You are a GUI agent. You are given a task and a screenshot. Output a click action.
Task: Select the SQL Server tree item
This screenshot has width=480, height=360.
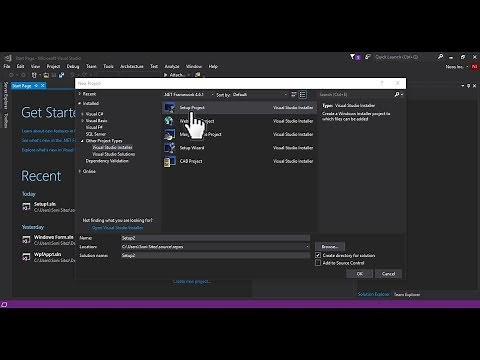[96, 134]
